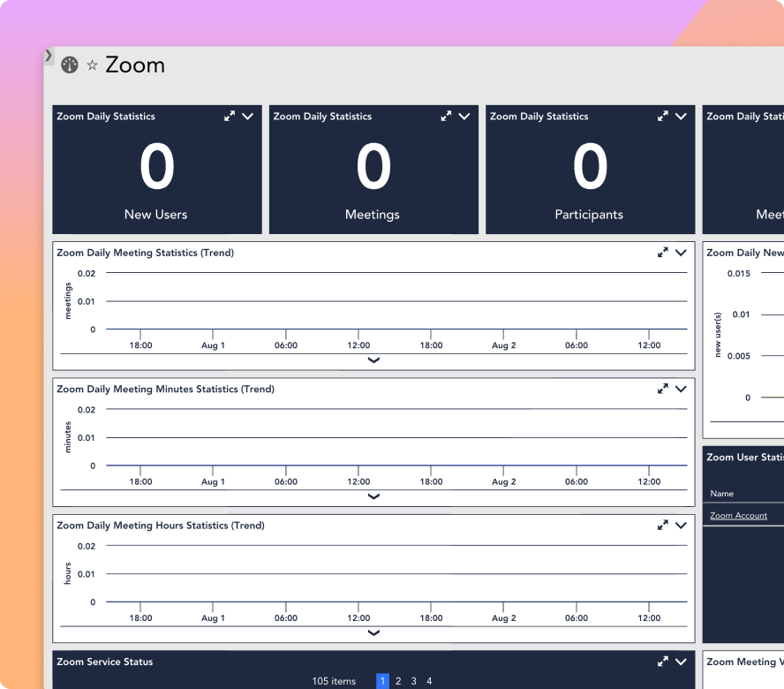The width and height of the screenshot is (784, 689).
Task: Open the Daily Meeting Minutes Statistics options chevron
Action: point(681,389)
